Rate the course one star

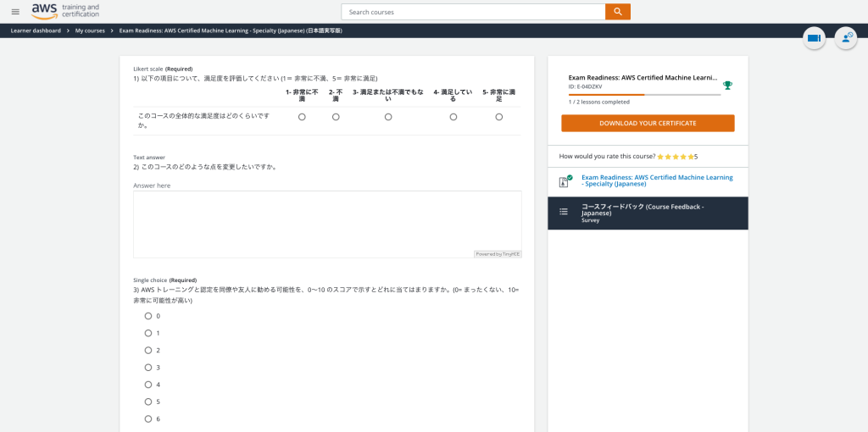tap(659, 157)
